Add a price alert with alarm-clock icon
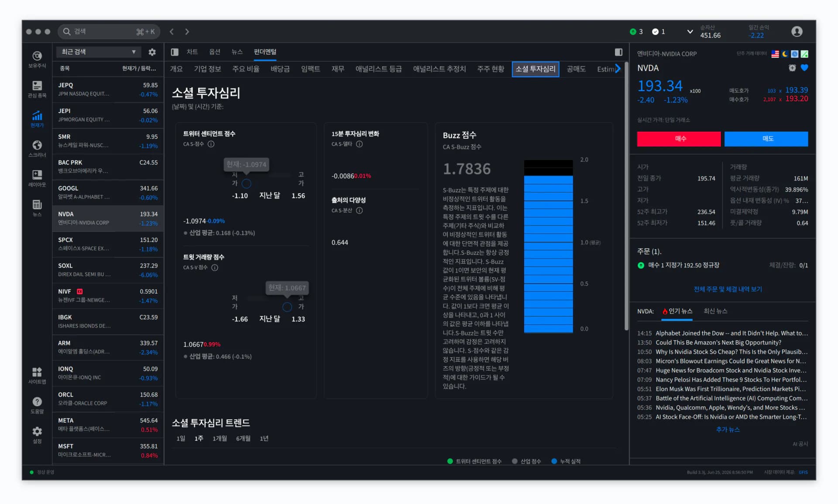Viewport: 838px width, 504px height. pyautogui.click(x=792, y=68)
